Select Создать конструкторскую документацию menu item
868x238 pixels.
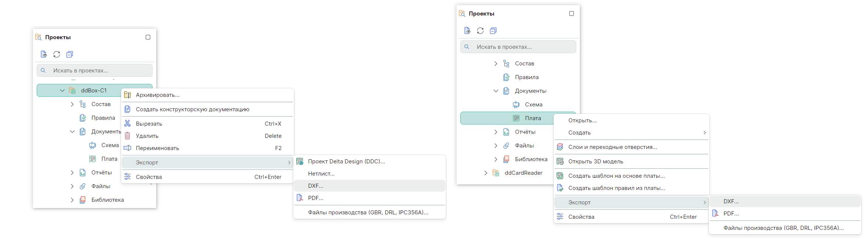tap(192, 109)
